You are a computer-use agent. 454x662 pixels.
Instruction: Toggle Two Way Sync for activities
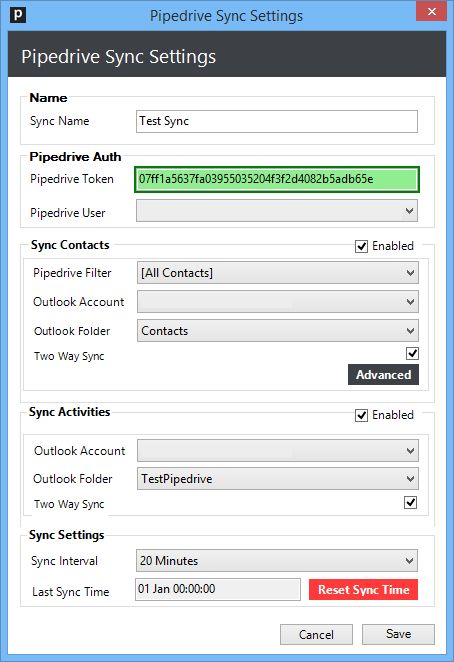coord(411,502)
